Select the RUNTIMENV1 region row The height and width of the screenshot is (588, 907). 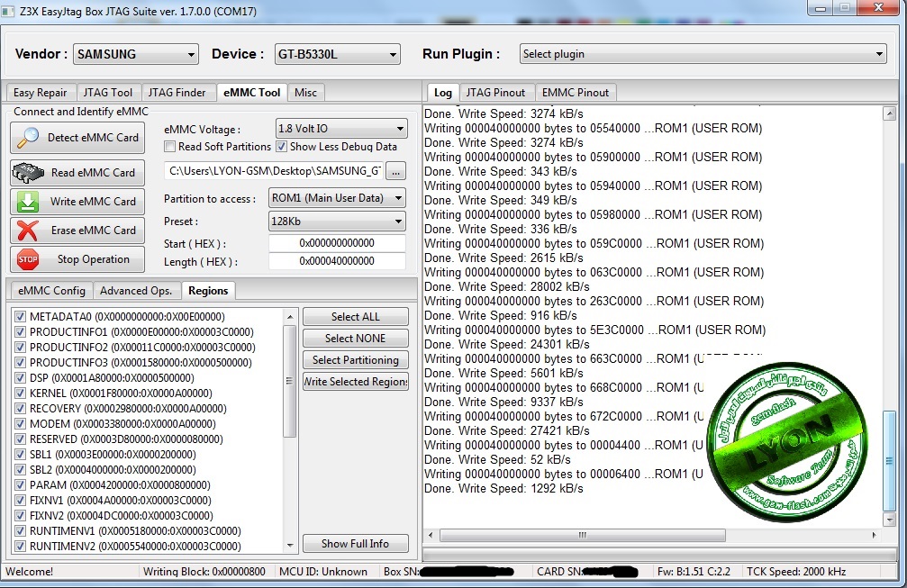[x=135, y=530]
